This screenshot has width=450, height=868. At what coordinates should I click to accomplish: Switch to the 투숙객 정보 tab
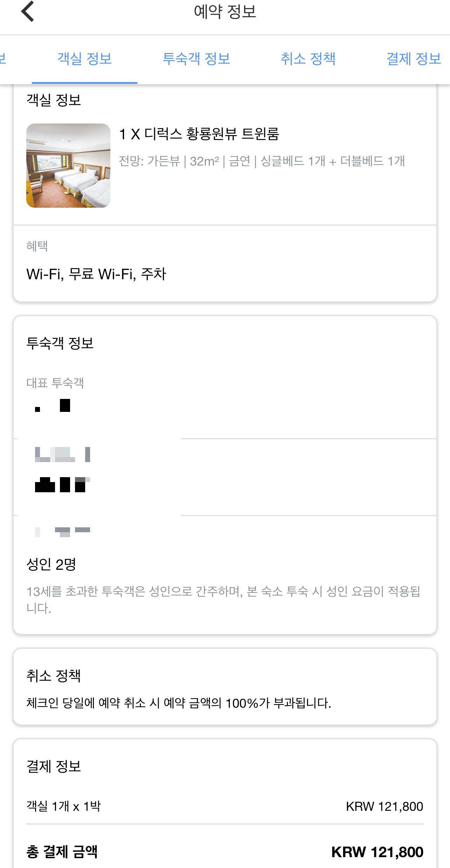tap(196, 59)
